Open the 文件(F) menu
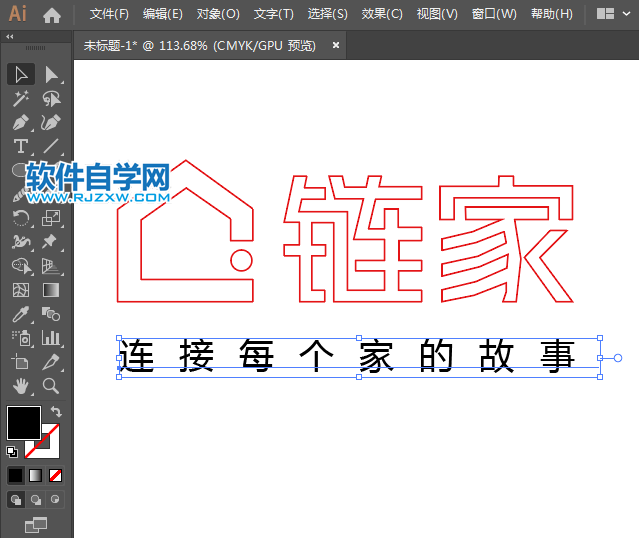Image resolution: width=639 pixels, height=538 pixels. tap(109, 14)
